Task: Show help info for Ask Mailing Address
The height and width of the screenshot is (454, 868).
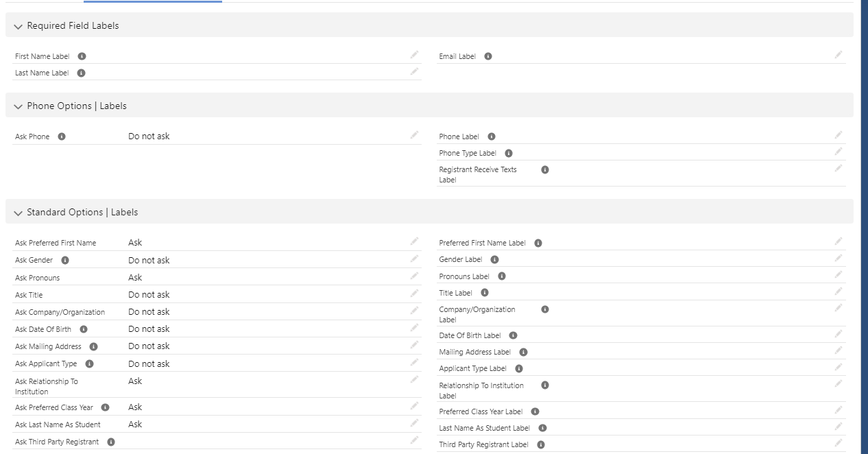Action: tap(94, 346)
